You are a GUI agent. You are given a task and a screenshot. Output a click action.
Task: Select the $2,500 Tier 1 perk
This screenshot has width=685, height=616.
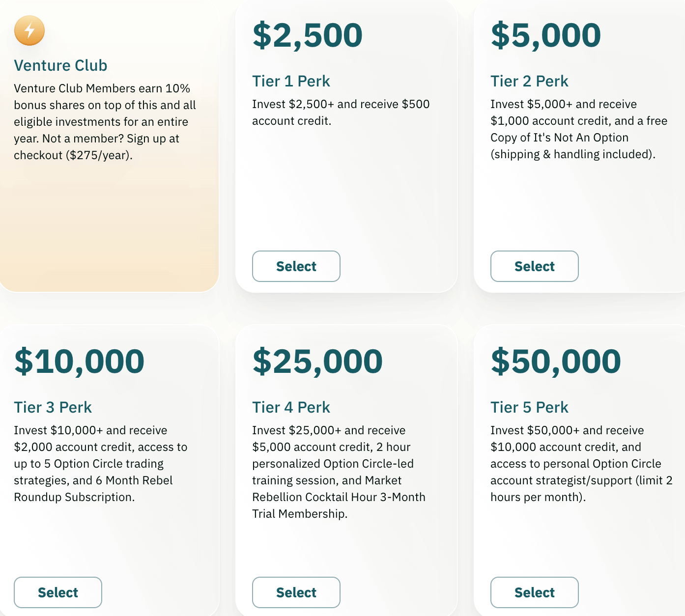[x=296, y=266]
